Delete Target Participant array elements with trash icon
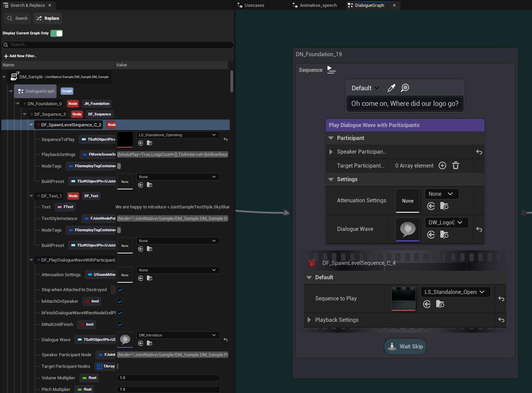Viewport: 532px width, 393px height. click(x=455, y=166)
